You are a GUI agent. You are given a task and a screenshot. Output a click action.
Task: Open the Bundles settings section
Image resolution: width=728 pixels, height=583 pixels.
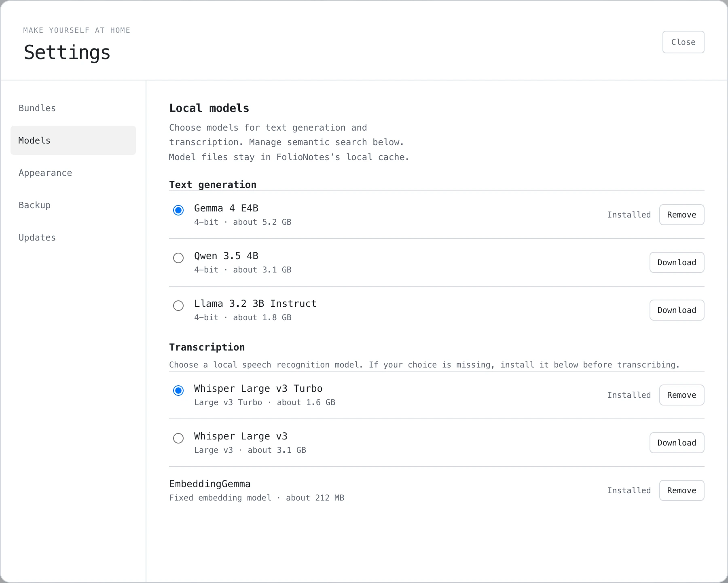(73, 108)
